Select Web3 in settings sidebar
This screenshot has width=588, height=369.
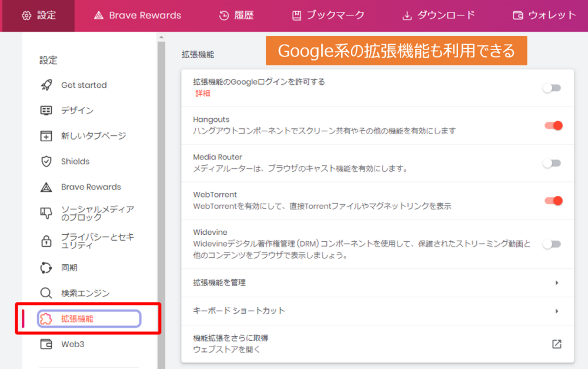click(72, 344)
